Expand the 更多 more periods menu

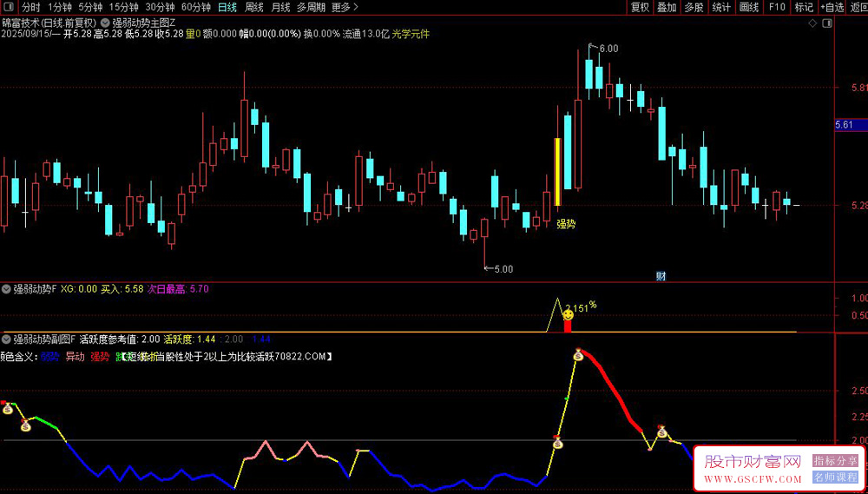[x=345, y=7]
